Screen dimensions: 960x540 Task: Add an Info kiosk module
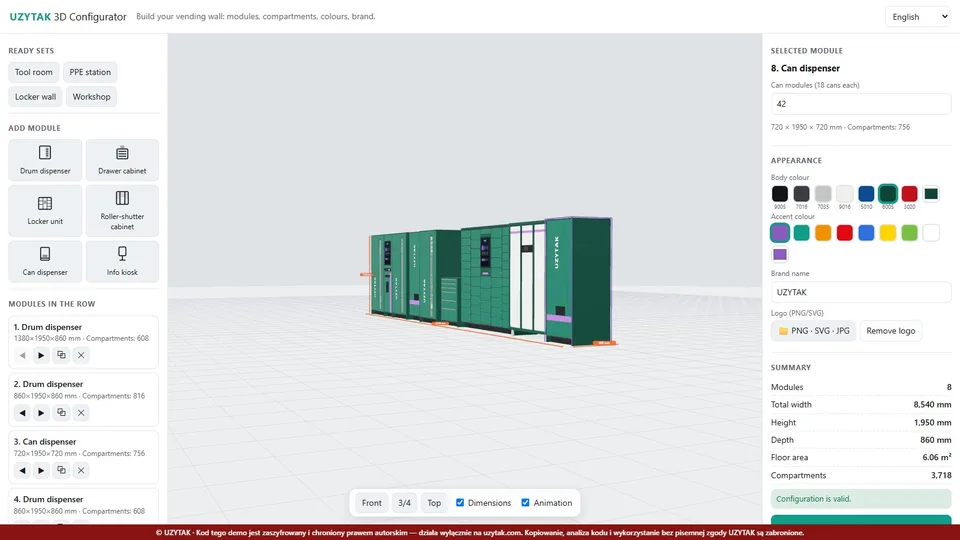pos(122,261)
